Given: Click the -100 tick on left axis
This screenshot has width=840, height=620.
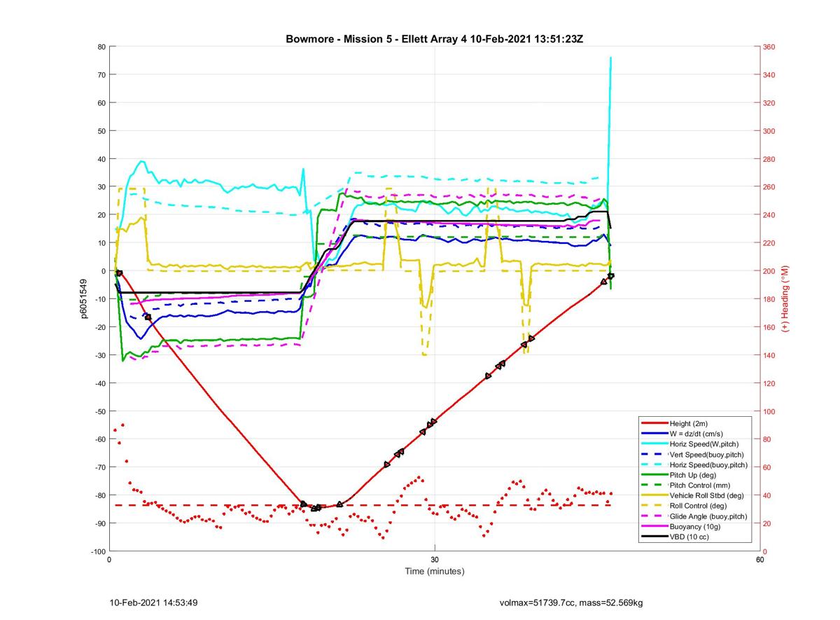Looking at the screenshot, I should (x=98, y=551).
